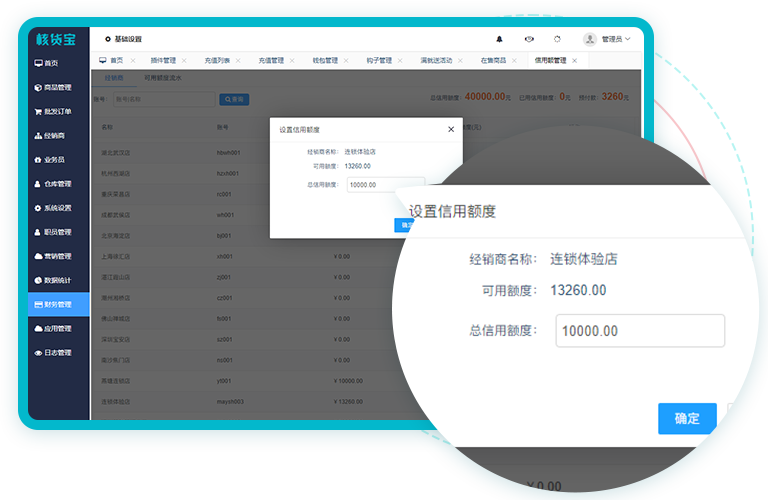
Task: Open the 管理员 user dropdown
Action: pyautogui.click(x=609, y=39)
